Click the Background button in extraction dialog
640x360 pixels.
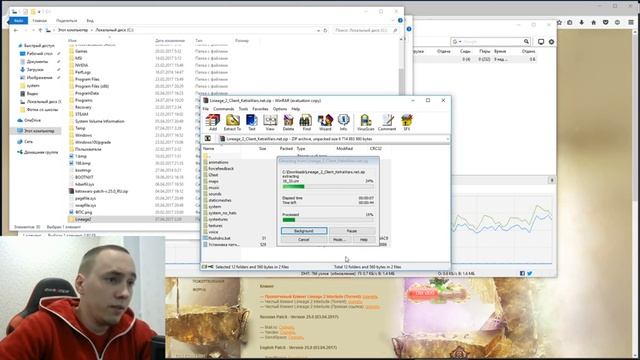click(x=304, y=231)
